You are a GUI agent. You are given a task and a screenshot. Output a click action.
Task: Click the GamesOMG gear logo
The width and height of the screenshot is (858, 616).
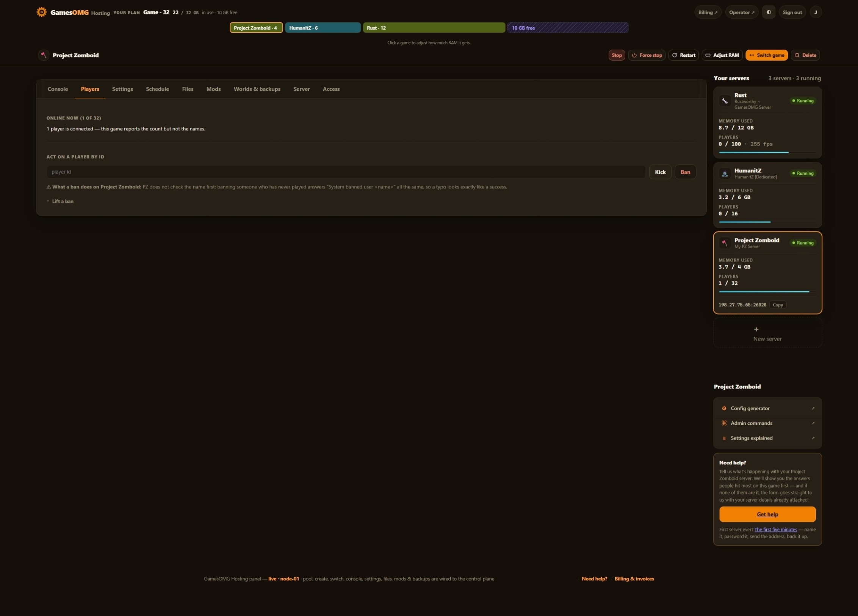click(x=41, y=12)
